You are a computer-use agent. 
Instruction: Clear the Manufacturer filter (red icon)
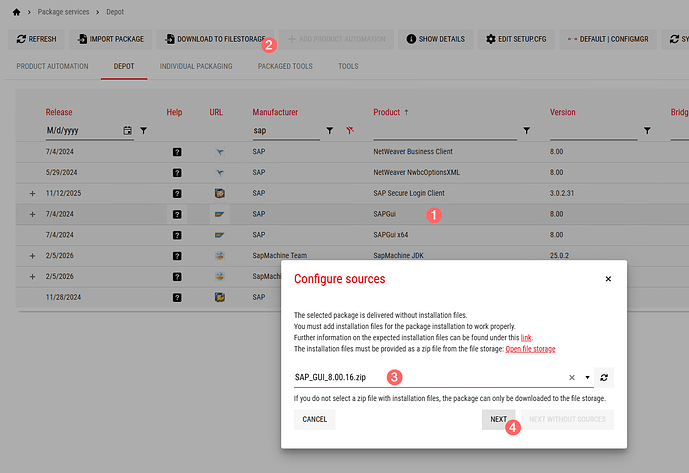pyautogui.click(x=350, y=130)
